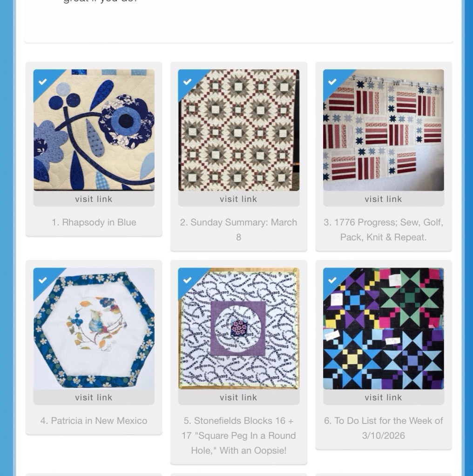Open the flag blocks design wall thumbnail
The width and height of the screenshot is (473, 476).
384,130
